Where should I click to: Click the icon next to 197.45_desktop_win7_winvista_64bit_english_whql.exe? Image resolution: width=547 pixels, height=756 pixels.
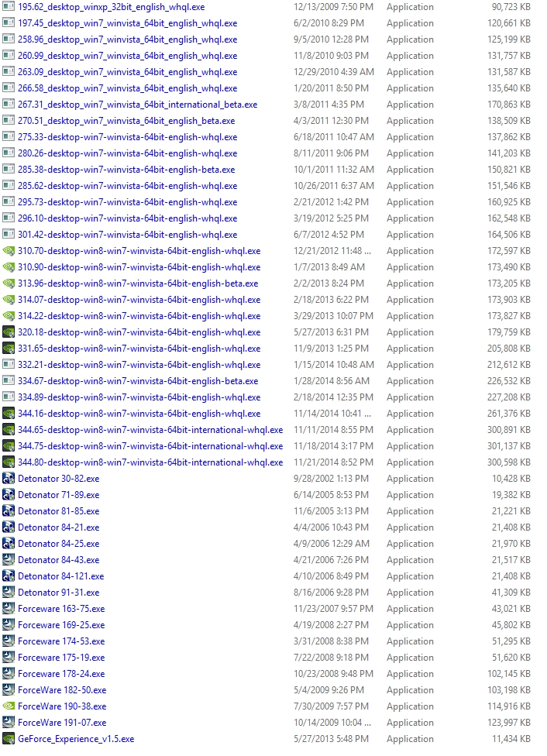click(9, 22)
